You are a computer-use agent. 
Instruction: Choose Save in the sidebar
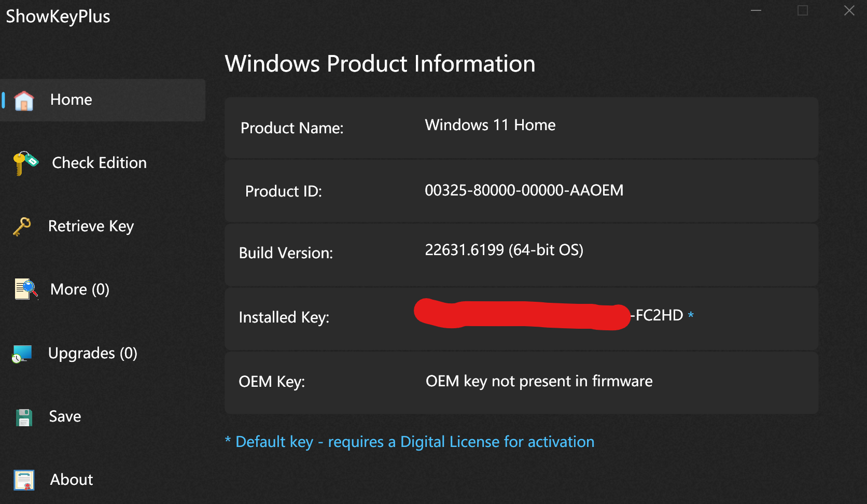[65, 416]
